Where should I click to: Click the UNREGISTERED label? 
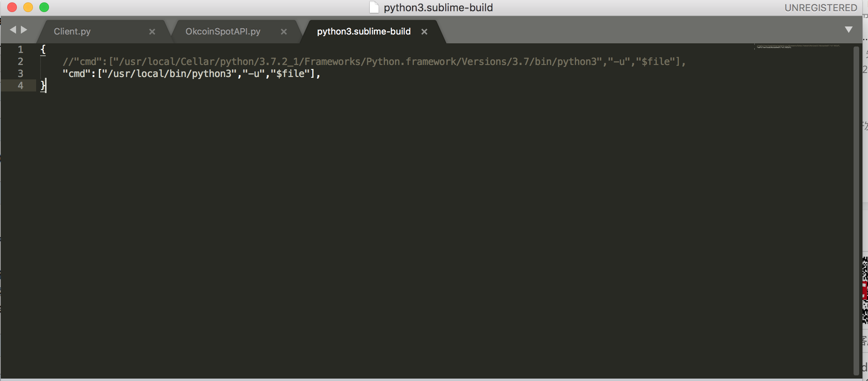(821, 8)
